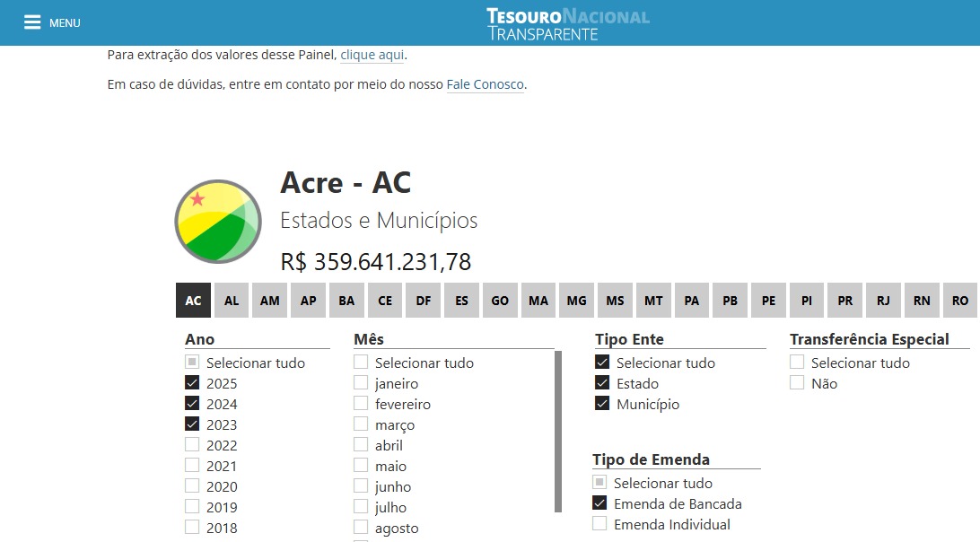This screenshot has height=542, width=980.
Task: Click the Acre state flag icon
Action: point(217,222)
